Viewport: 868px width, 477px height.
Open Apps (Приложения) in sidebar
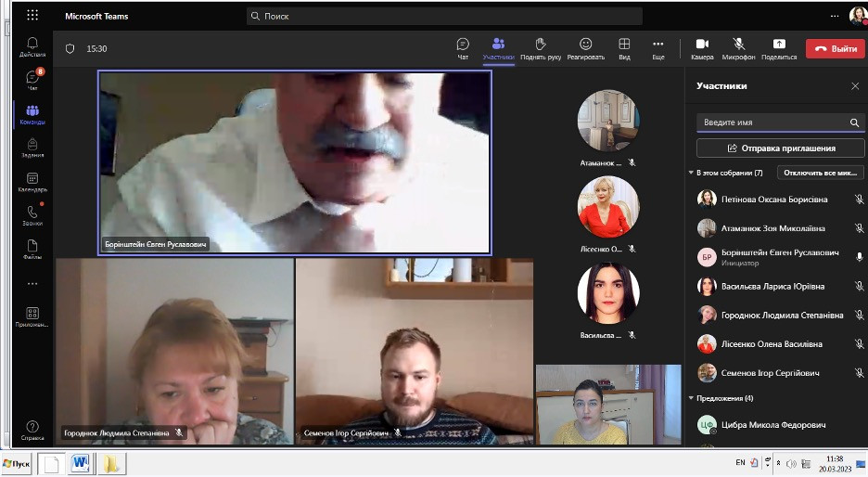click(x=32, y=317)
